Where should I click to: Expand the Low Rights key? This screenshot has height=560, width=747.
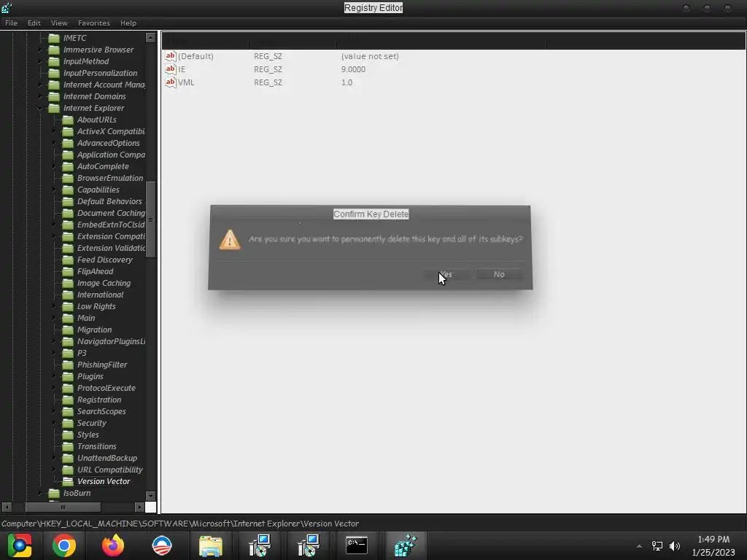click(54, 306)
